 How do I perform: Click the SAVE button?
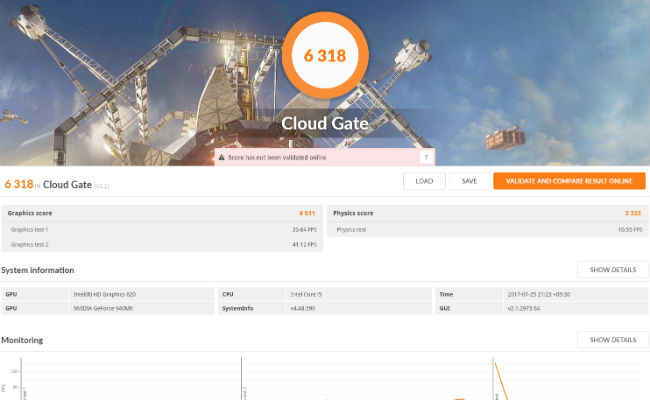(469, 181)
